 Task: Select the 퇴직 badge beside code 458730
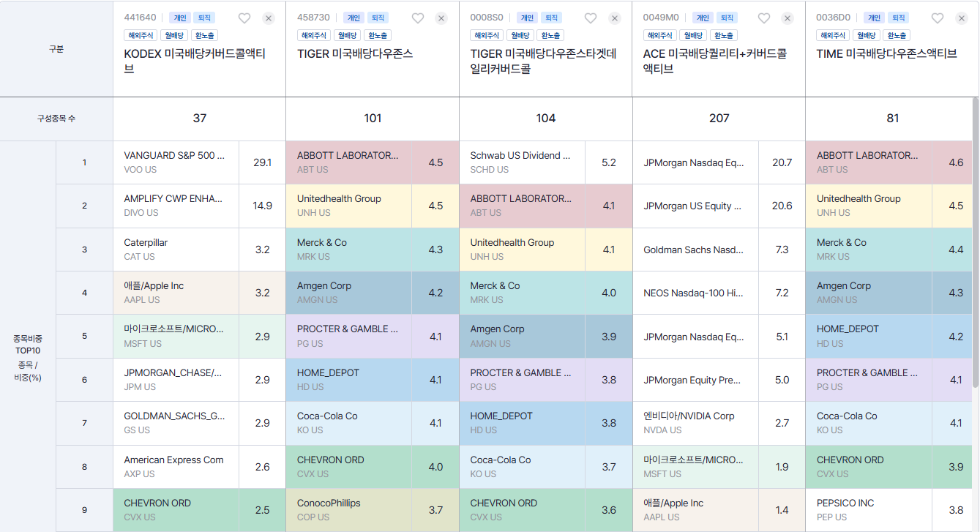tap(378, 18)
